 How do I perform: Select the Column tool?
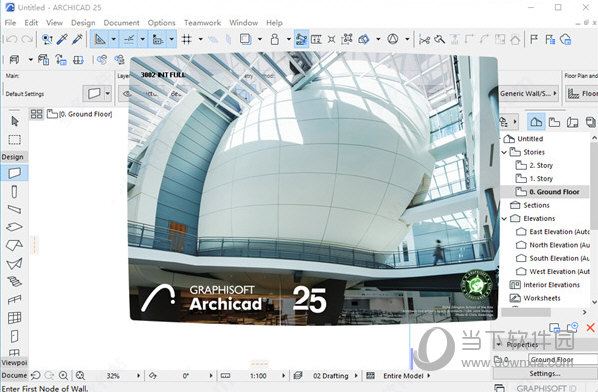[14, 191]
